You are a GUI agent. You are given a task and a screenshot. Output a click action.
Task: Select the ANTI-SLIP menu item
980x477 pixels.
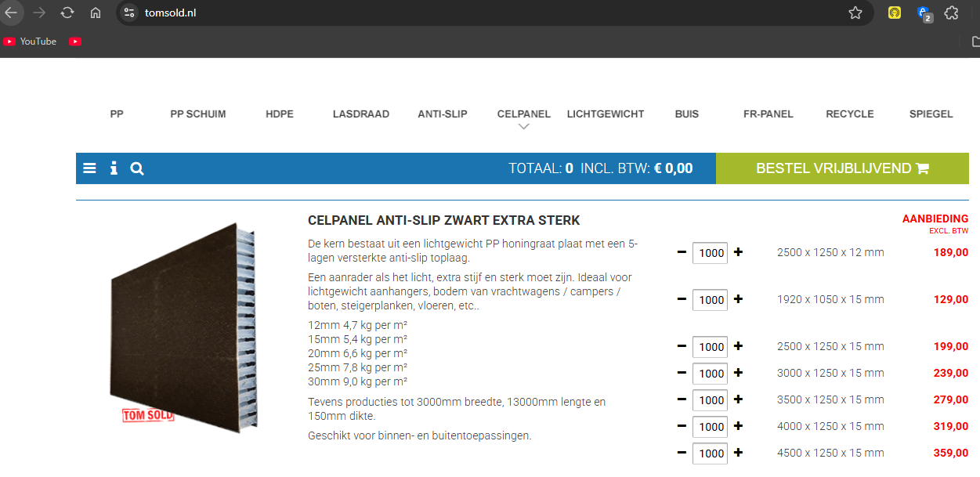coord(442,114)
